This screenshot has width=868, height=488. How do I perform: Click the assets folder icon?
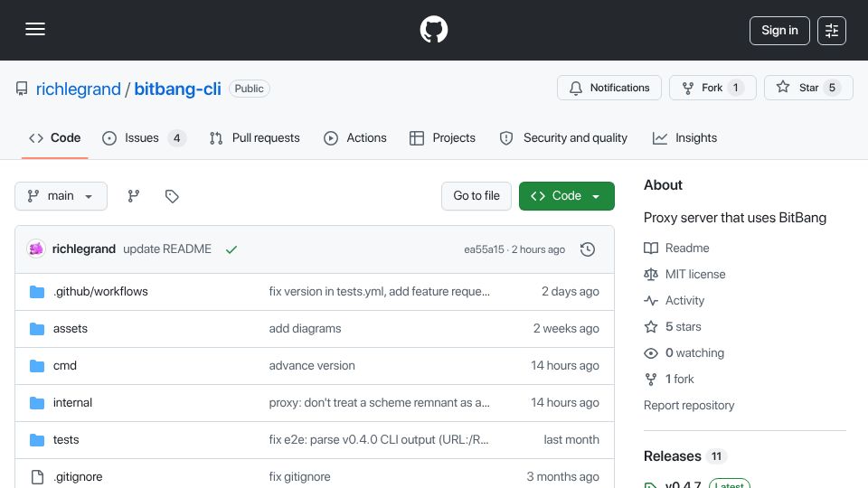tap(37, 329)
